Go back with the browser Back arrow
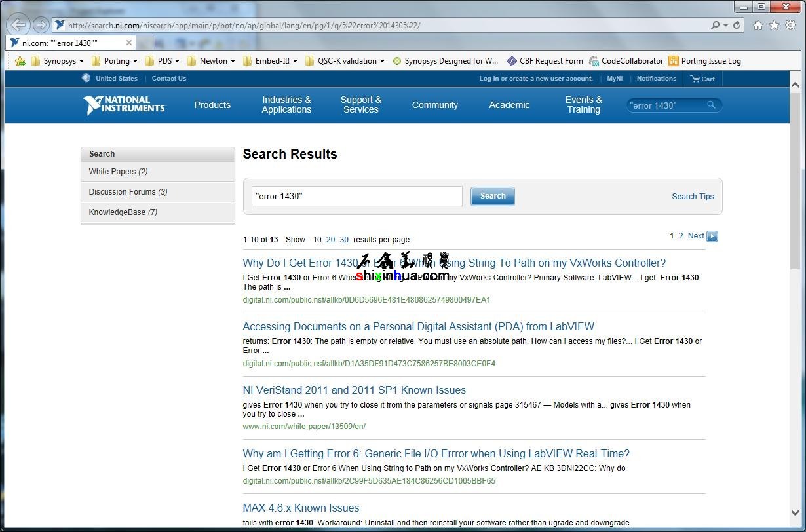This screenshot has width=806, height=532. click(x=18, y=25)
